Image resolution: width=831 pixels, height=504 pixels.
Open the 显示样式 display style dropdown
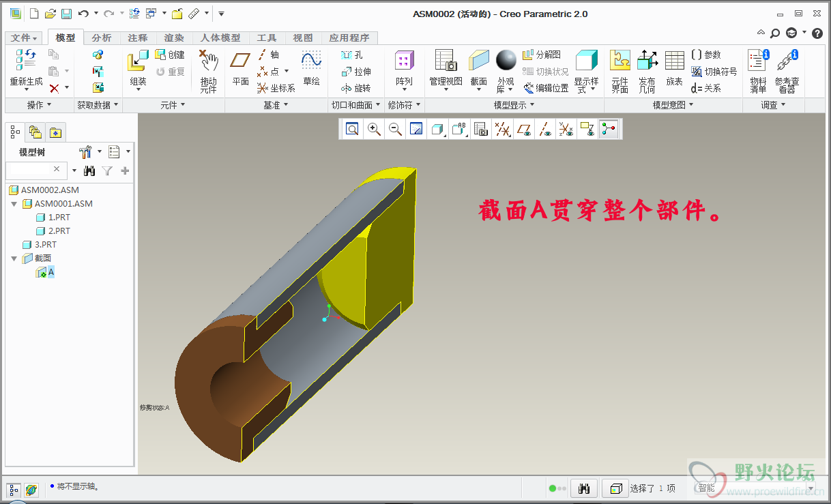point(592,89)
